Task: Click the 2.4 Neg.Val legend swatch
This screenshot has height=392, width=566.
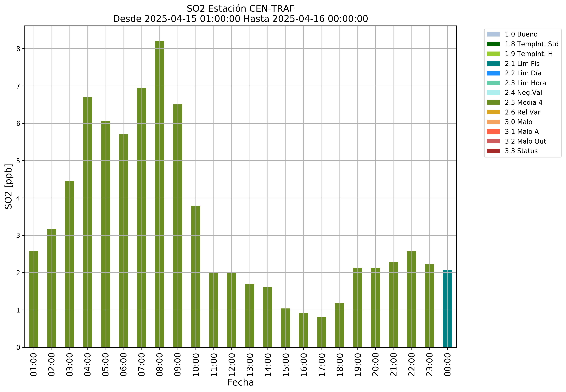Action: coord(493,93)
